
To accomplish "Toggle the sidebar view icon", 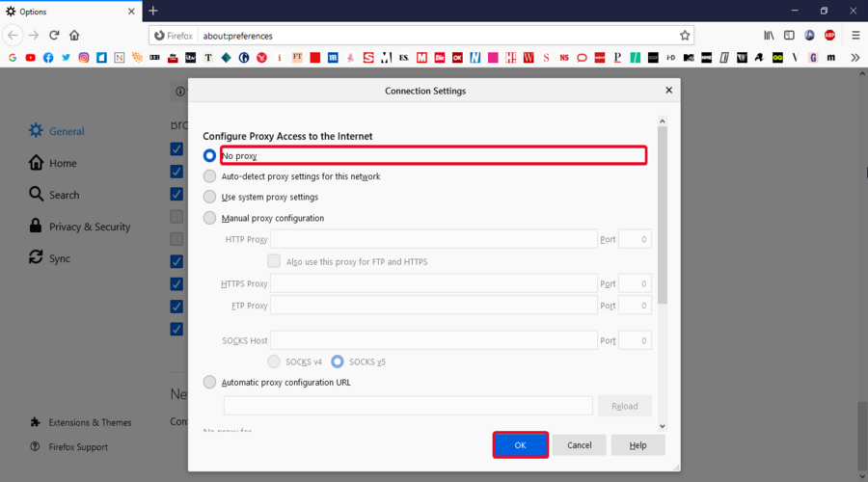I will click(x=789, y=36).
